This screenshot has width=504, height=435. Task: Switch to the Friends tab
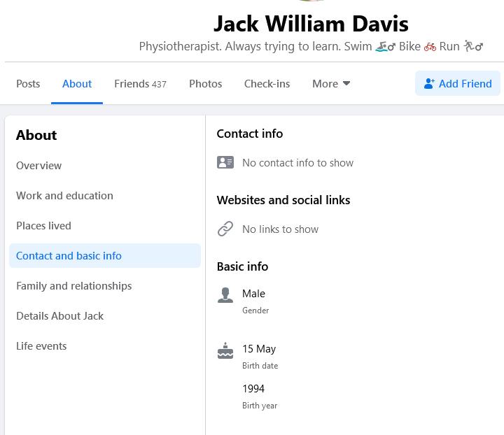(x=140, y=83)
